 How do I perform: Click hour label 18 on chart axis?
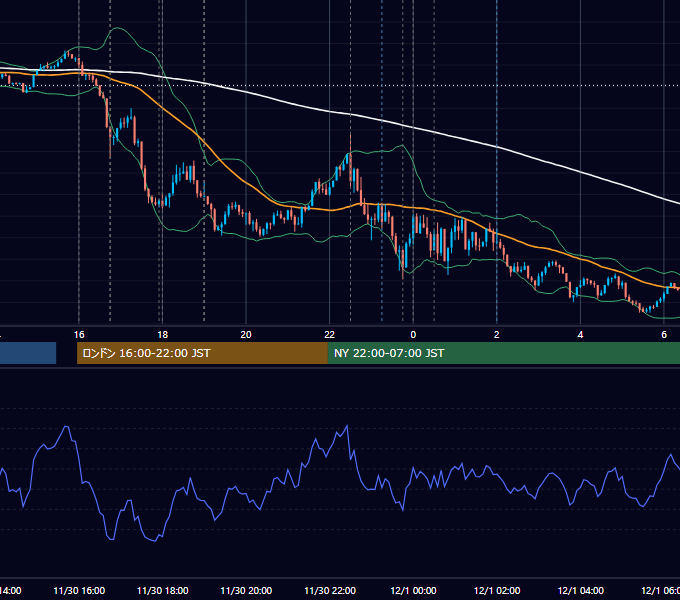tap(162, 335)
